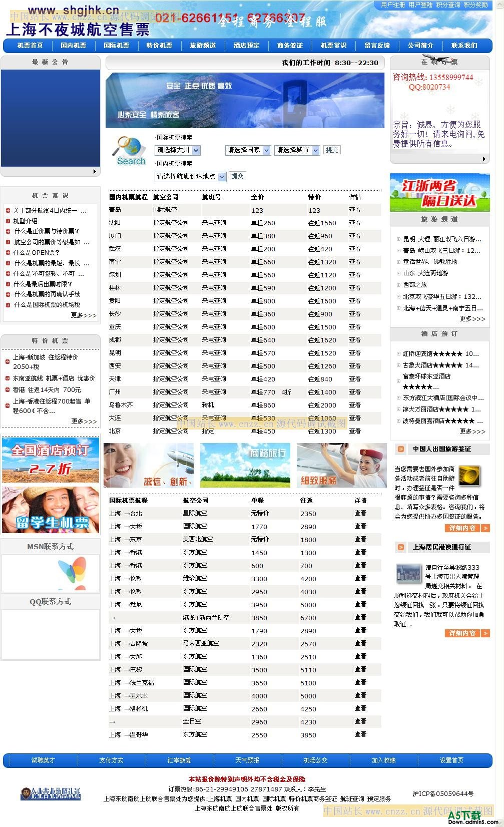This screenshot has height=827, width=504.
Task: Open 机型介绍 article link
Action: point(25,221)
